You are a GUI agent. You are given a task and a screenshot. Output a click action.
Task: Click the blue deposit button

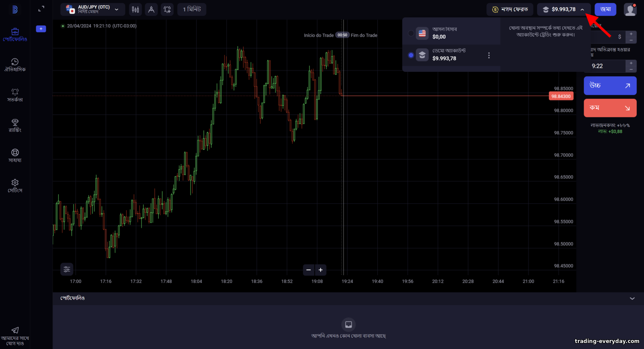pos(605,9)
